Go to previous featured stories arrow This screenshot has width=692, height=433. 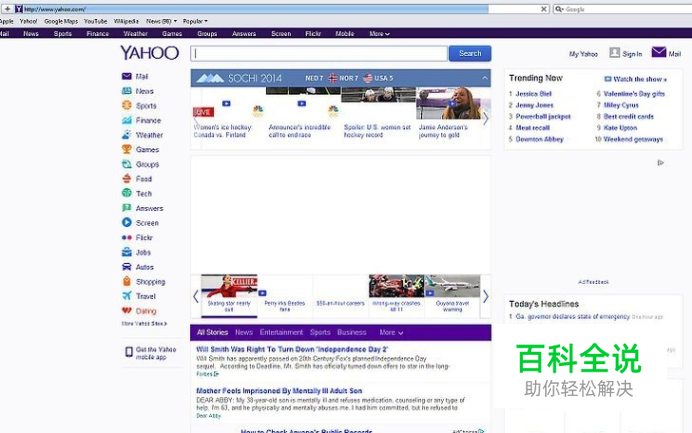click(x=196, y=297)
